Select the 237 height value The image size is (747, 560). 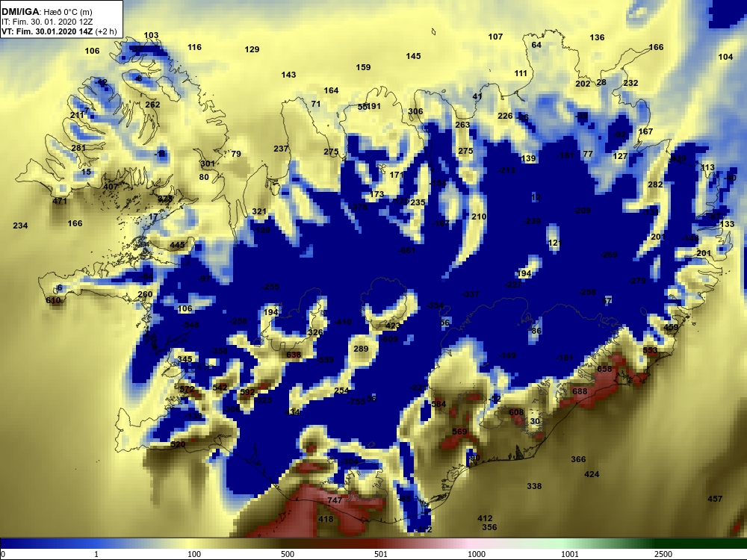coord(281,149)
